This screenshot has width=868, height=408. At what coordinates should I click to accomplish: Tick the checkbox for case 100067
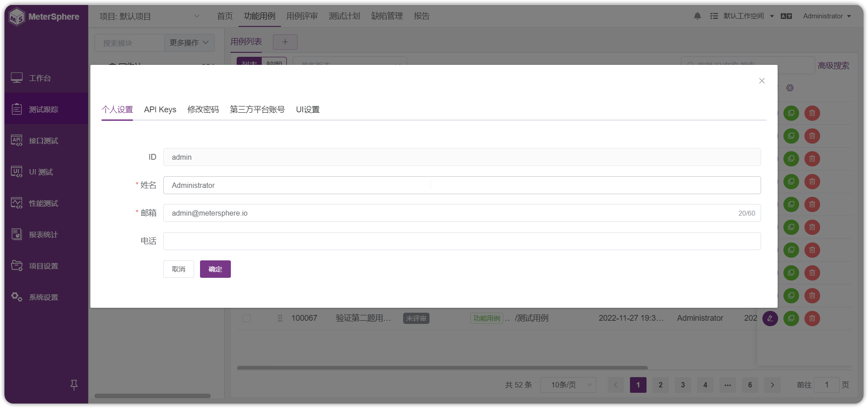pyautogui.click(x=247, y=318)
